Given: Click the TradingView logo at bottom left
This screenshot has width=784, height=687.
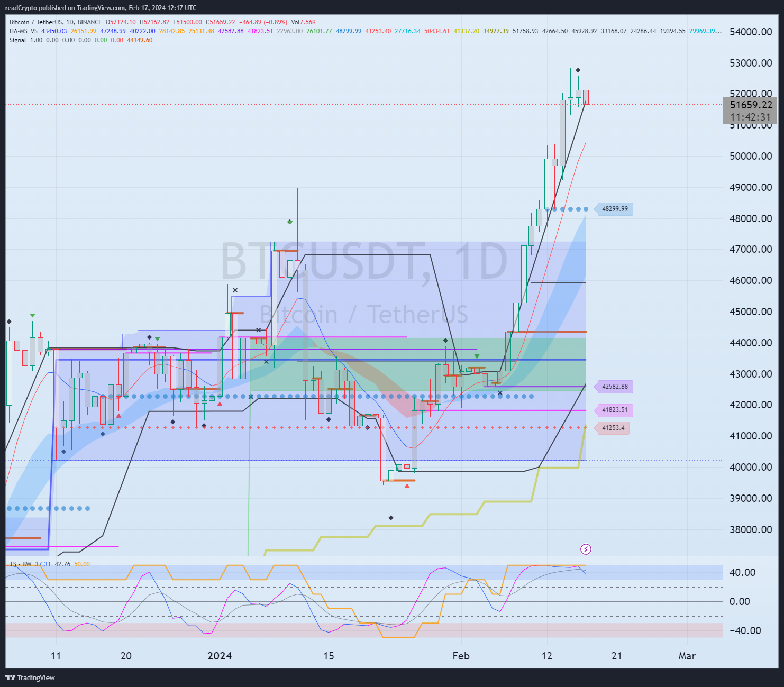Looking at the screenshot, I should [30, 677].
